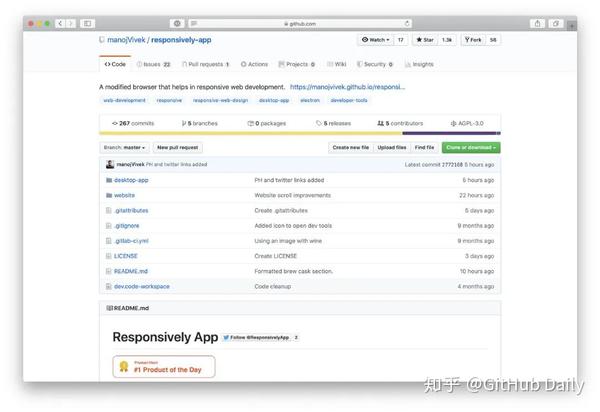The height and width of the screenshot is (412, 600).
Task: Open the .gitignore file
Action: pyautogui.click(x=127, y=226)
